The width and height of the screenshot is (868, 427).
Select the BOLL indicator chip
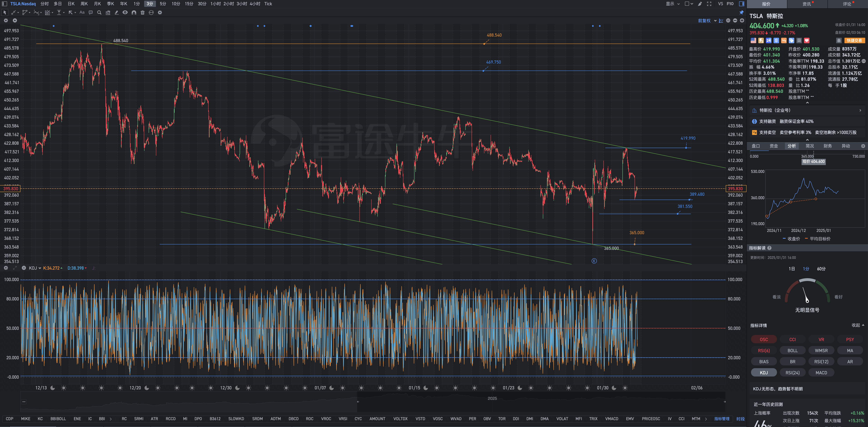point(792,351)
